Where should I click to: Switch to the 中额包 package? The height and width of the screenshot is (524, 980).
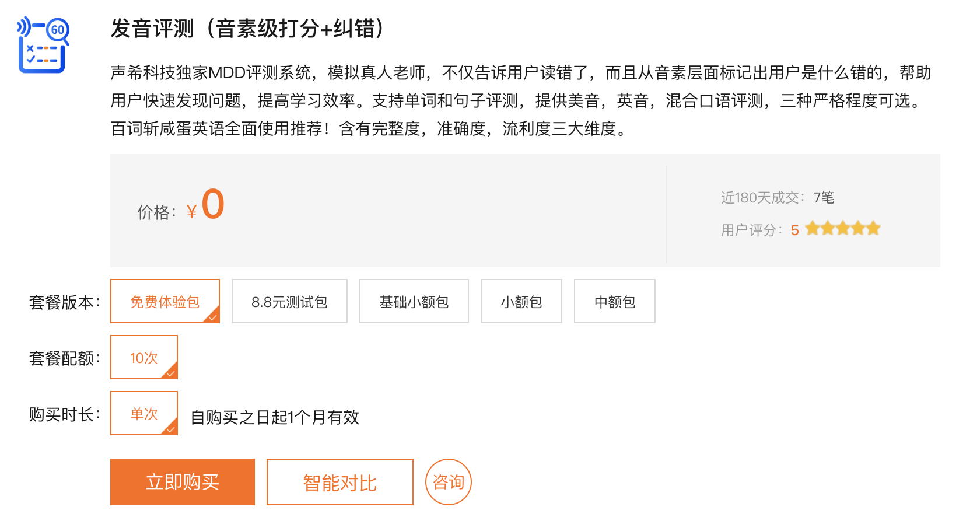(614, 302)
